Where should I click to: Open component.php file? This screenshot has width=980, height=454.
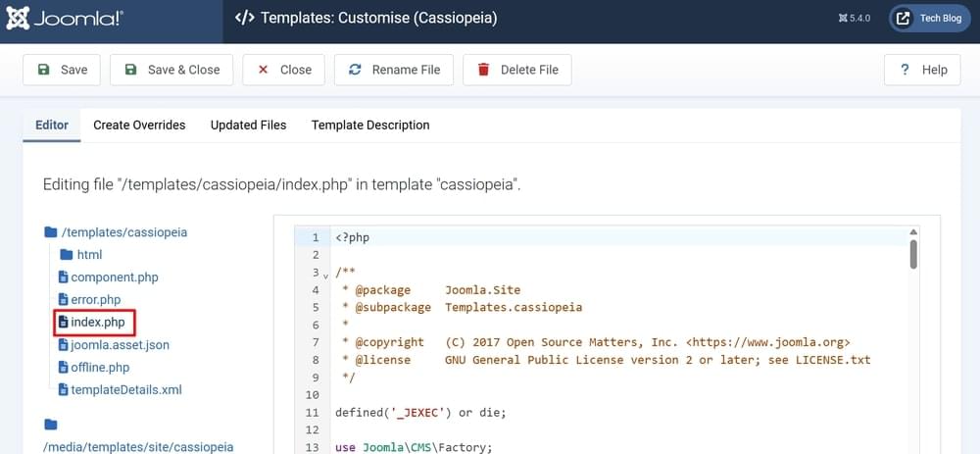pyautogui.click(x=108, y=277)
